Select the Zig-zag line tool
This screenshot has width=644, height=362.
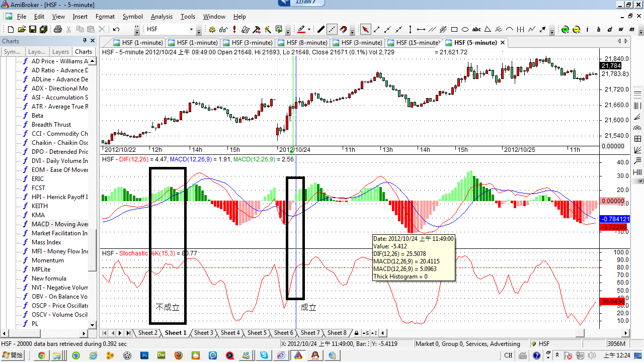(x=531, y=29)
